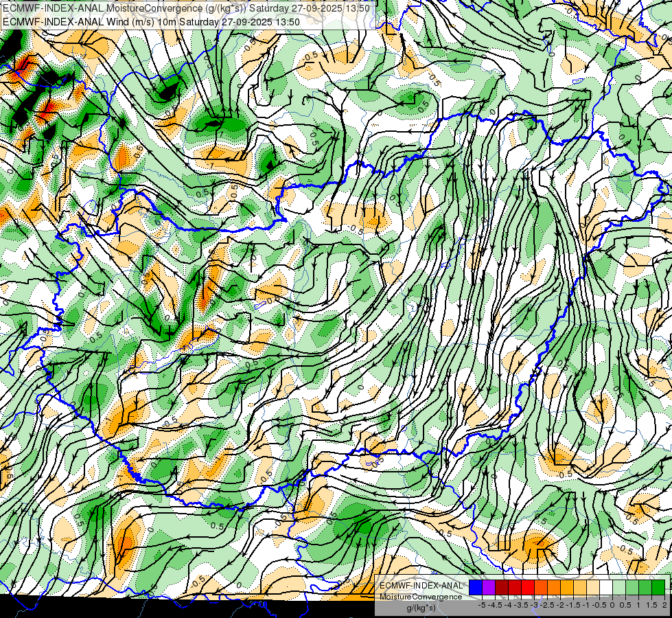Click the dark maroon swatch ending at -4
Screen dimensions: 672x618
[x=502, y=587]
